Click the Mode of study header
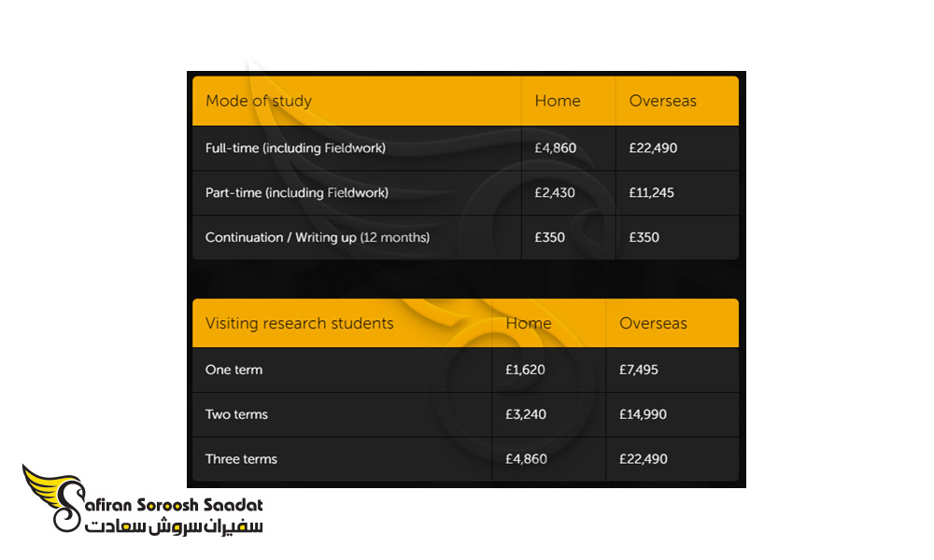The width and height of the screenshot is (934, 560). pyautogui.click(x=259, y=101)
